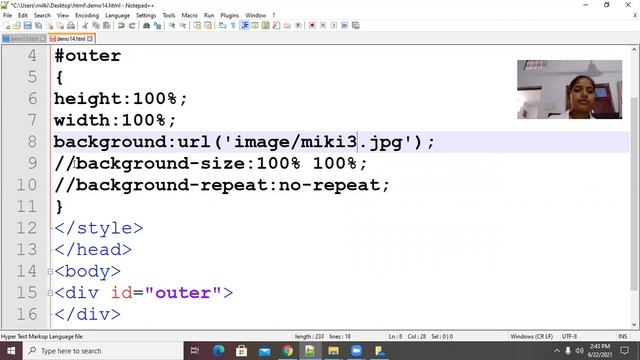Screen dimensions: 640x360
Task: Click the background-repeat:no-repeat line
Action: [222, 185]
